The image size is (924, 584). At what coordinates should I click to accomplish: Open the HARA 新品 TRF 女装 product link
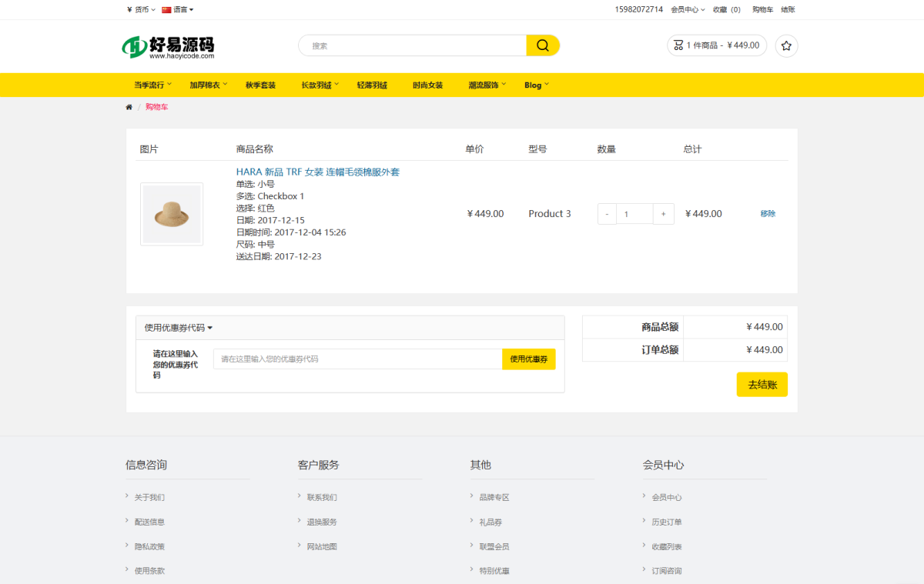tap(318, 172)
